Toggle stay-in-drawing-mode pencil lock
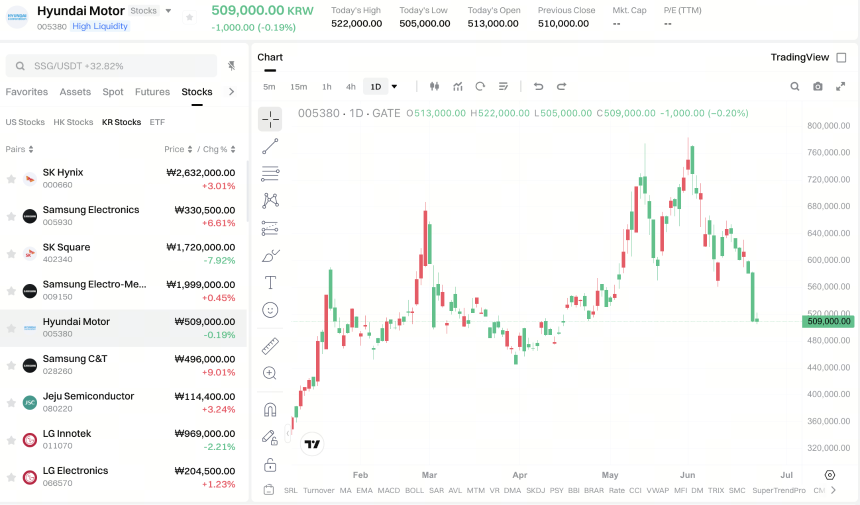 (269, 437)
